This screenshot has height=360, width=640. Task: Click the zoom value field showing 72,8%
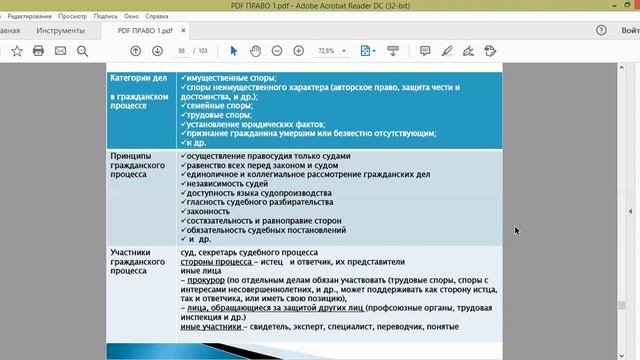pyautogui.click(x=326, y=51)
